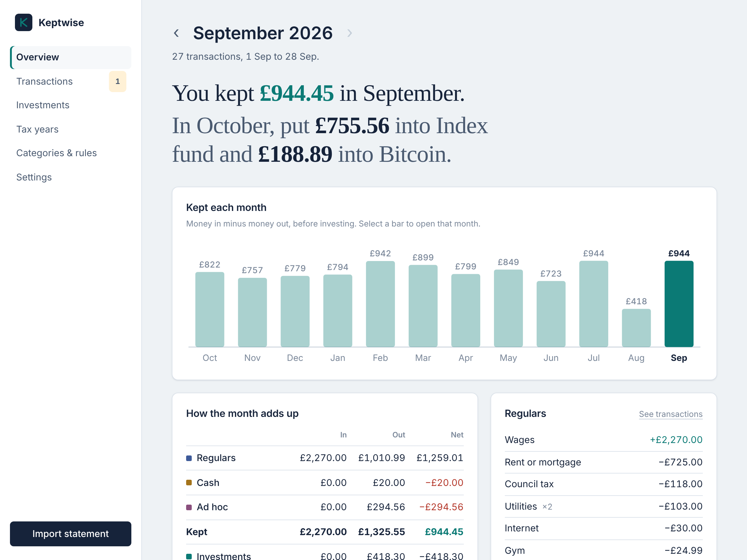Select the Jun £723 bar

(551, 314)
